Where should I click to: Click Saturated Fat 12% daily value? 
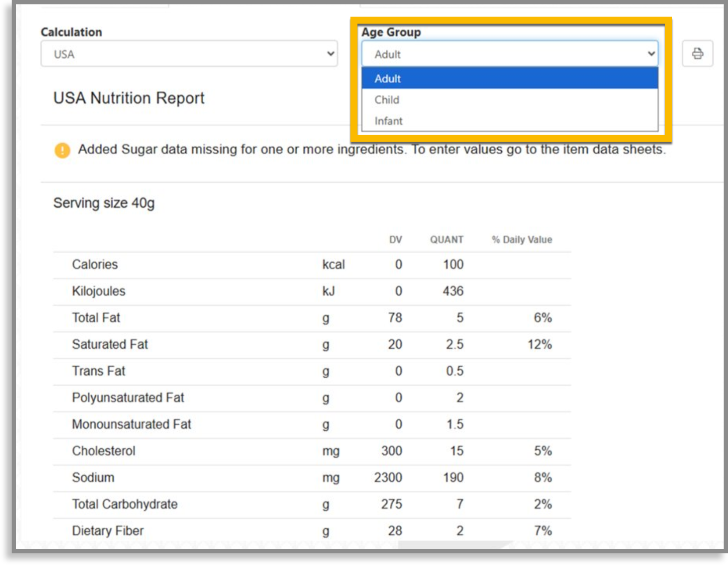pos(540,345)
